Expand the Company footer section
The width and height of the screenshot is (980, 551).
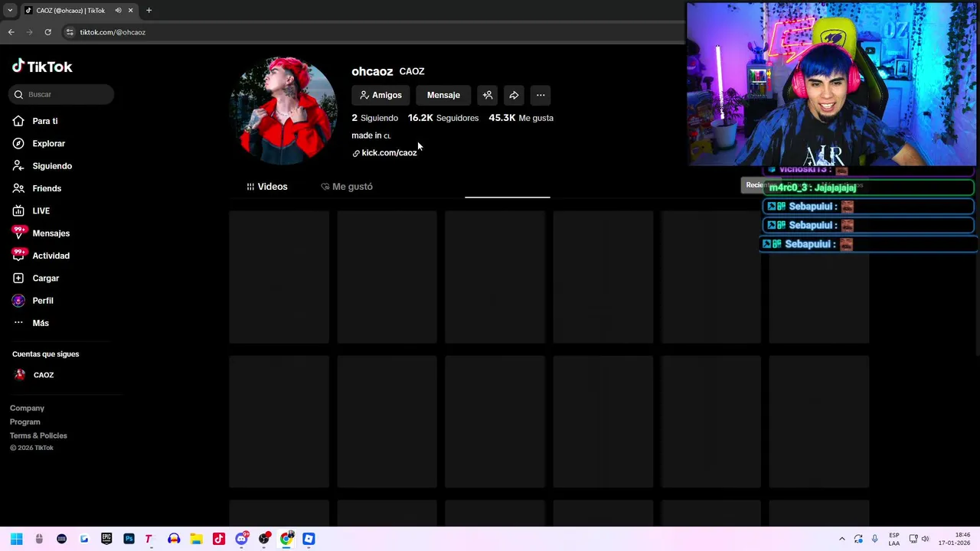point(27,408)
